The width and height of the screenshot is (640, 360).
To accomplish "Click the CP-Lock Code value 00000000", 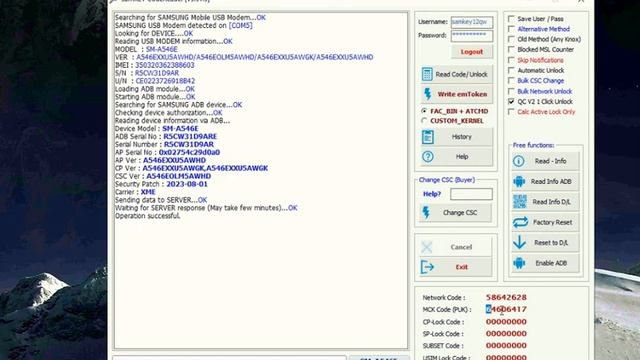I will point(506,322).
